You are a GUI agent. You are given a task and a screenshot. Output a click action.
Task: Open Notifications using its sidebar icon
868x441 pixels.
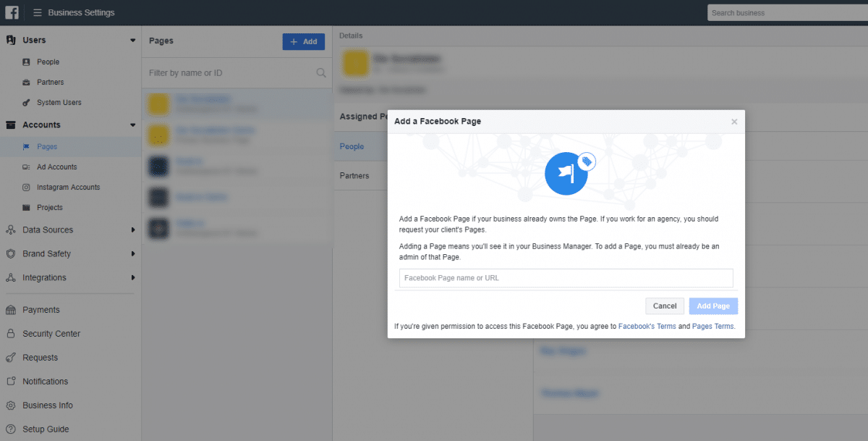10,382
